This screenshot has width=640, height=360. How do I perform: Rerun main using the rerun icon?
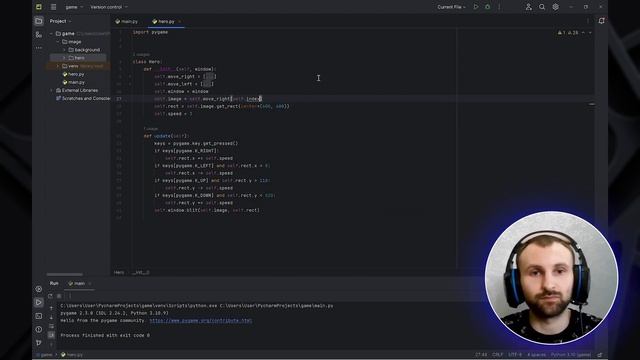tap(51, 296)
